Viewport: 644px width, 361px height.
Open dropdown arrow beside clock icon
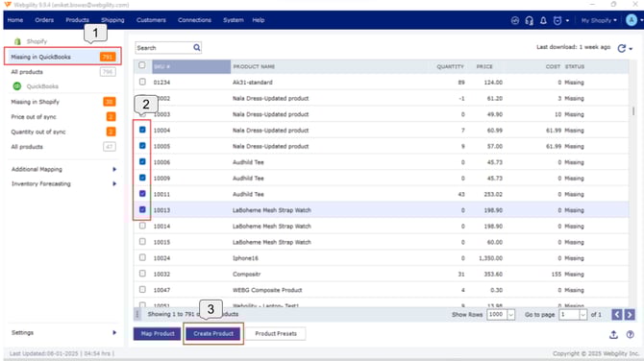(567, 20)
